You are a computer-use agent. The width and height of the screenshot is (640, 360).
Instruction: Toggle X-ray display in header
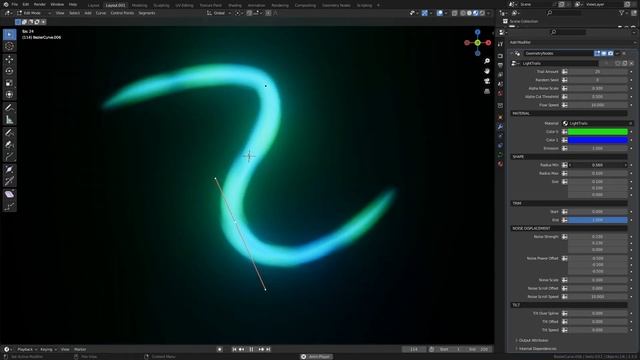click(x=454, y=13)
